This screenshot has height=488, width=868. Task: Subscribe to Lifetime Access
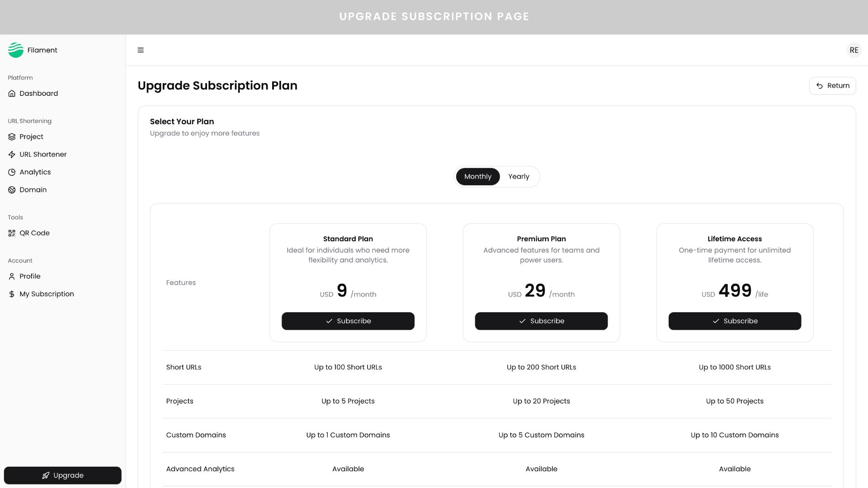(735, 321)
